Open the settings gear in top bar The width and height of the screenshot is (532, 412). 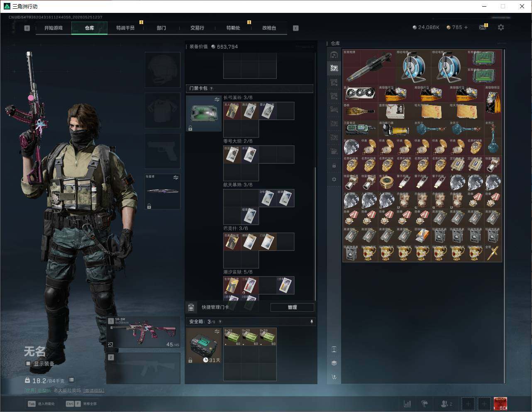tap(501, 27)
